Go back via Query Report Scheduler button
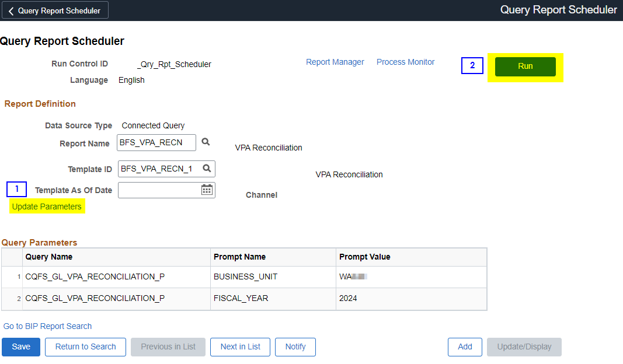623x364 pixels. click(55, 10)
